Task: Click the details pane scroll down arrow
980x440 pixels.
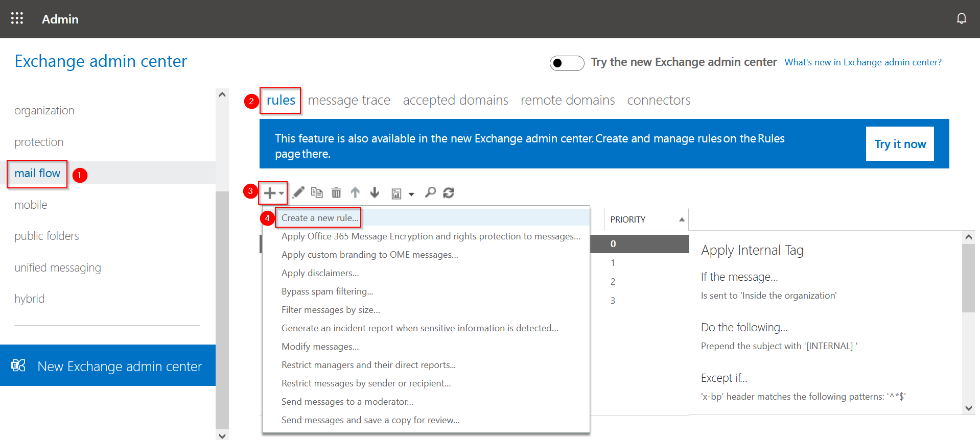Action: [x=968, y=408]
